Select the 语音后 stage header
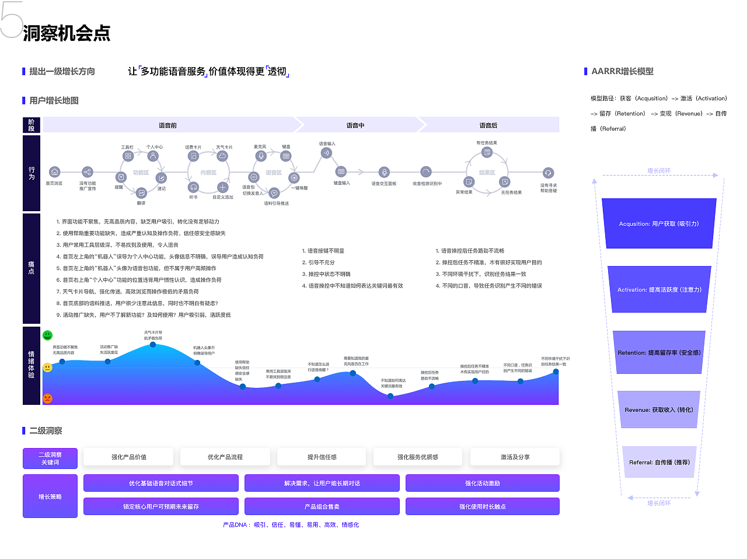 point(488,125)
